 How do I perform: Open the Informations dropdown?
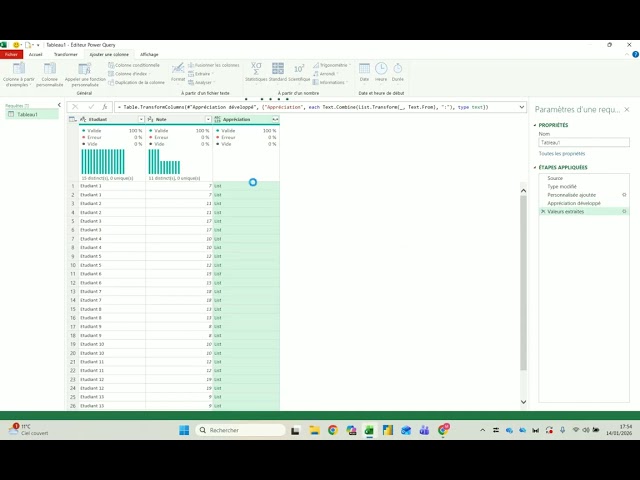[330, 82]
